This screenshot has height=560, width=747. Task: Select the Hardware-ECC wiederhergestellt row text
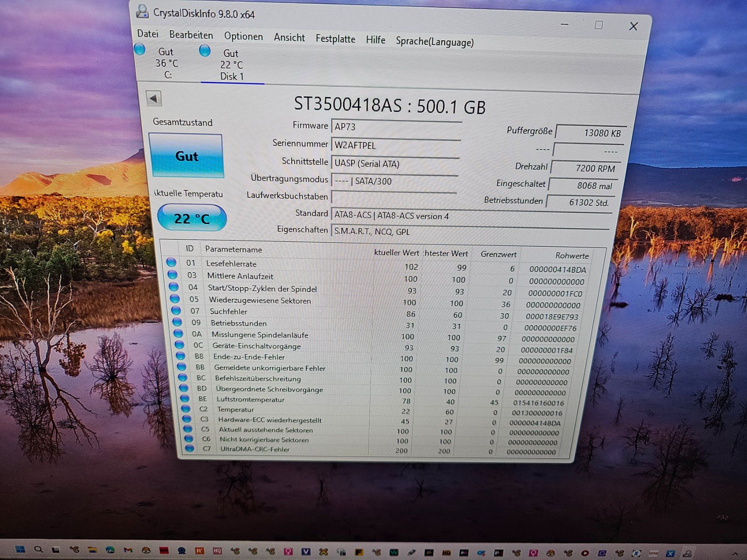click(270, 420)
